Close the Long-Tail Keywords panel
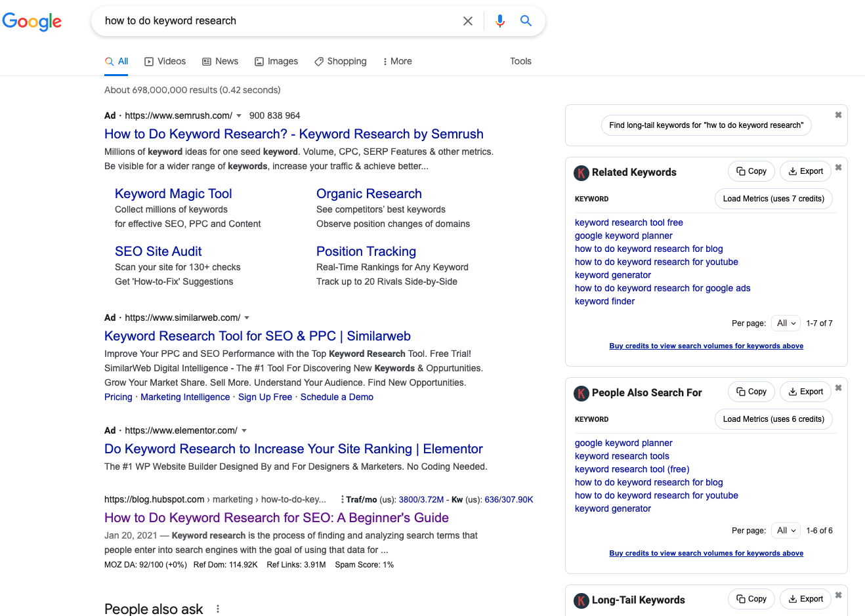Screen dimensions: 865x616 pyautogui.click(x=838, y=596)
